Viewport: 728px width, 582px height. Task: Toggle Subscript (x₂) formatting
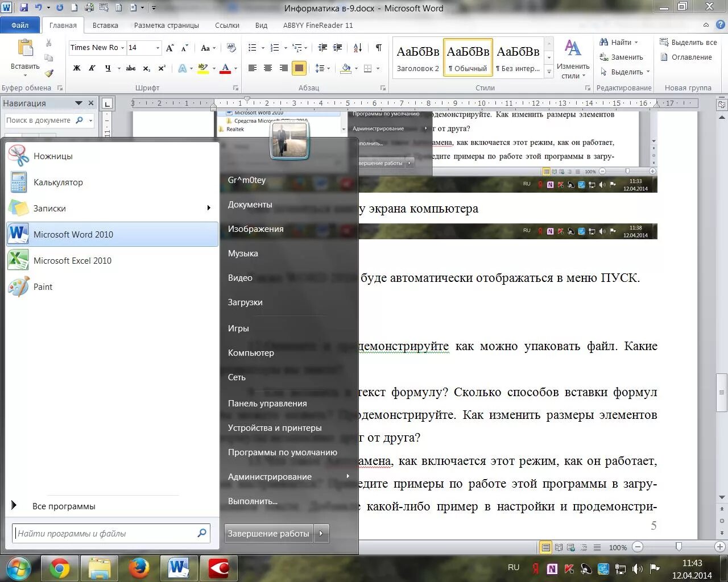147,68
